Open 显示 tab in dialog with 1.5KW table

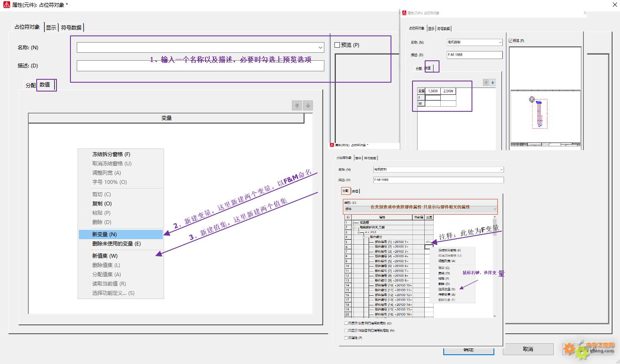pyautogui.click(x=431, y=29)
